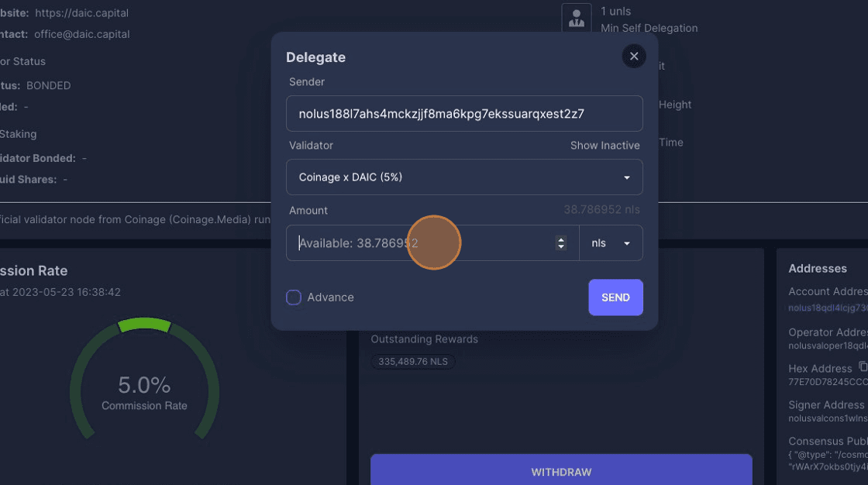Click the Sender address field
This screenshot has height=485, width=868.
(x=463, y=114)
